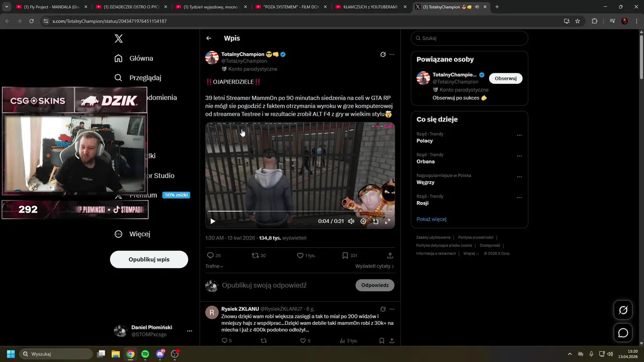Open the browser extensions puzzle icon
644x362 pixels.
click(595, 21)
